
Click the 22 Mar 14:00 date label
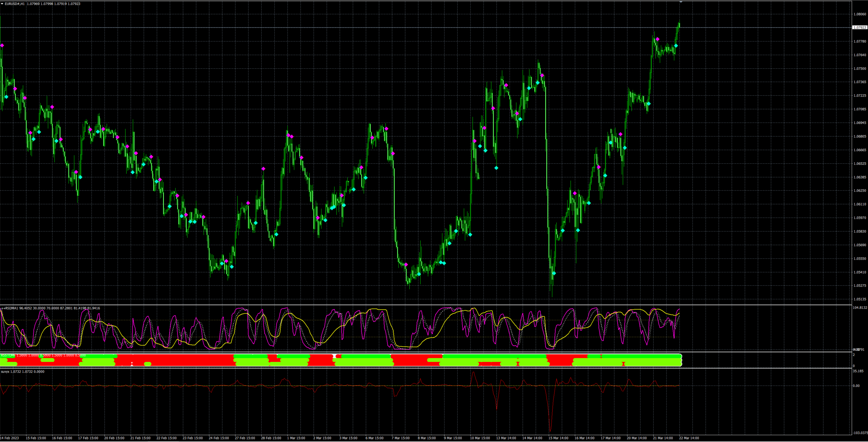[x=689, y=438]
